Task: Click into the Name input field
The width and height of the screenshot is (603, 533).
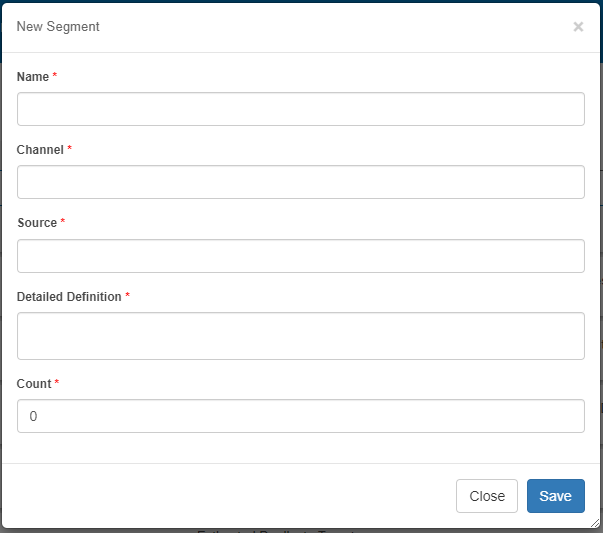Action: click(301, 109)
